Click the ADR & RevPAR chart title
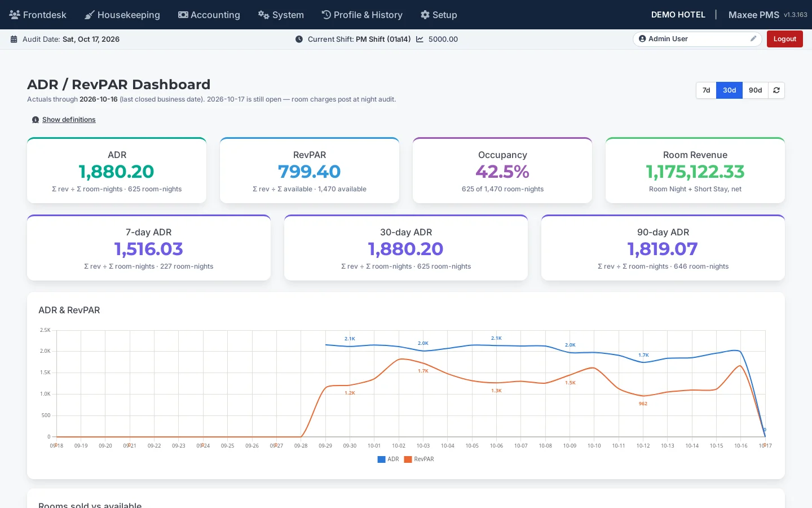This screenshot has width=812, height=508. pyautogui.click(x=69, y=310)
